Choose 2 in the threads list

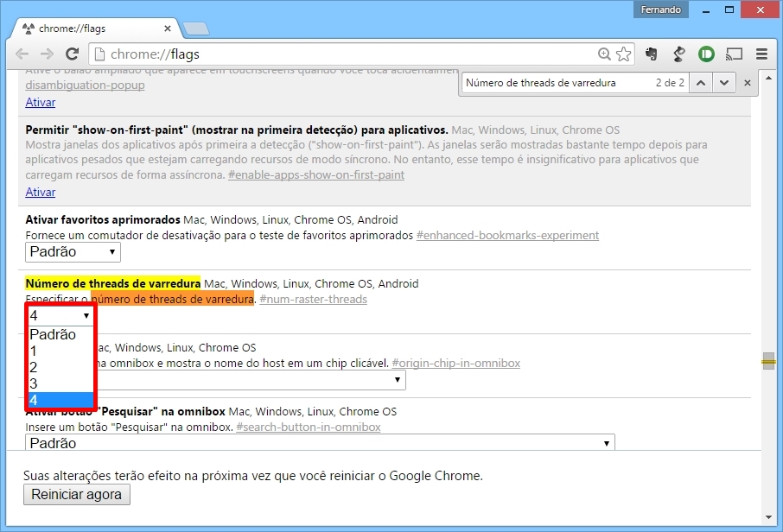pos(60,367)
